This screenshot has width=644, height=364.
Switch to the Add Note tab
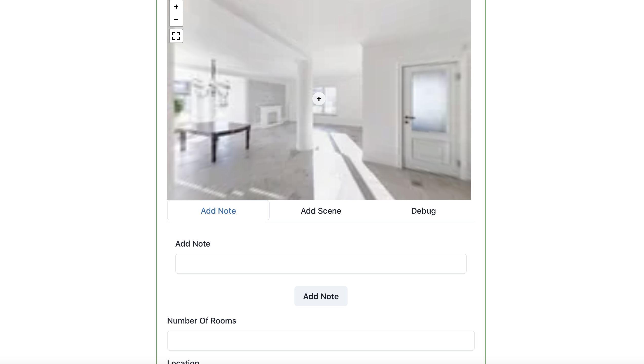218,211
